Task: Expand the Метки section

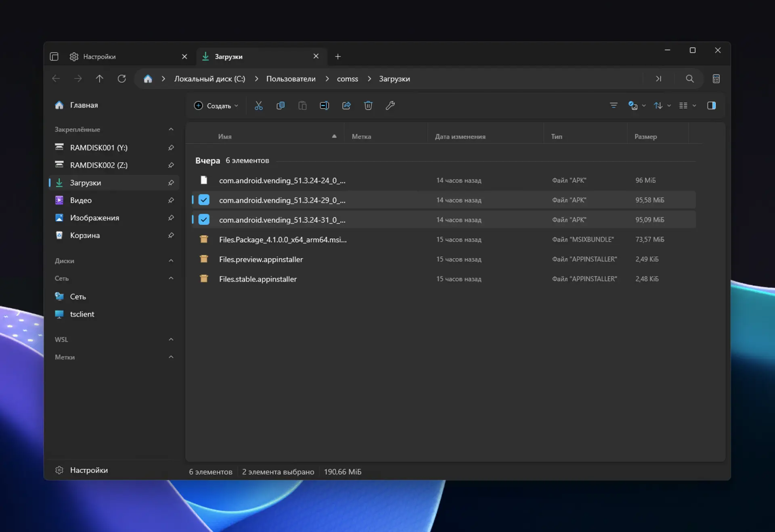Action: click(x=171, y=357)
